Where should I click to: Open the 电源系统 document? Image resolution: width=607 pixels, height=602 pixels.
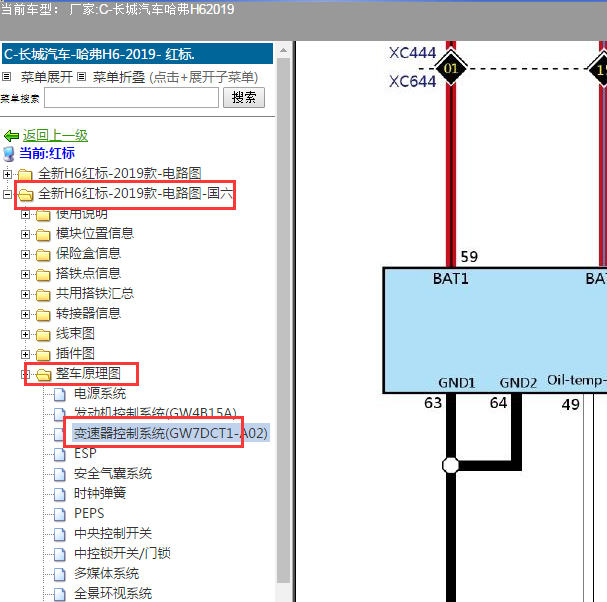[x=100, y=394]
